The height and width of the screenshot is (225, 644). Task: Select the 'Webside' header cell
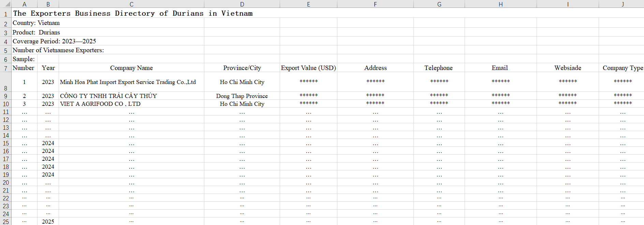click(x=568, y=68)
